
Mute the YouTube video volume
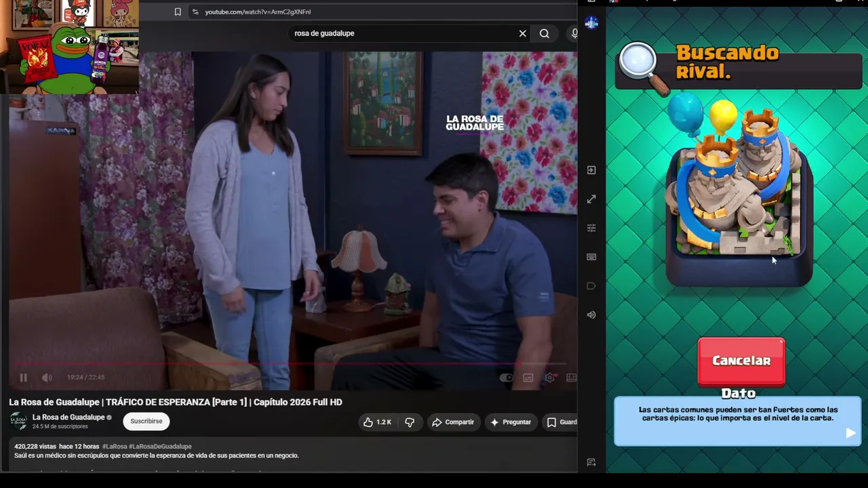point(47,378)
